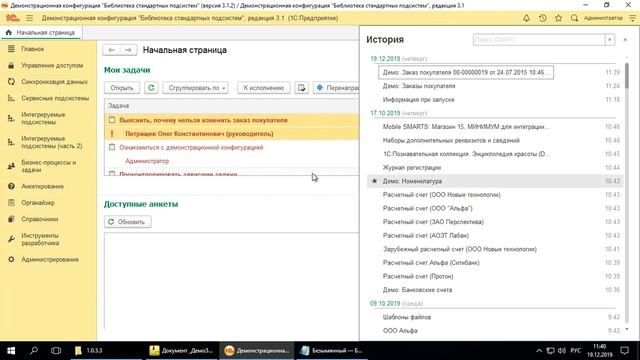Click Обновить under Доступные анкеты
640x360 pixels.
[127, 222]
